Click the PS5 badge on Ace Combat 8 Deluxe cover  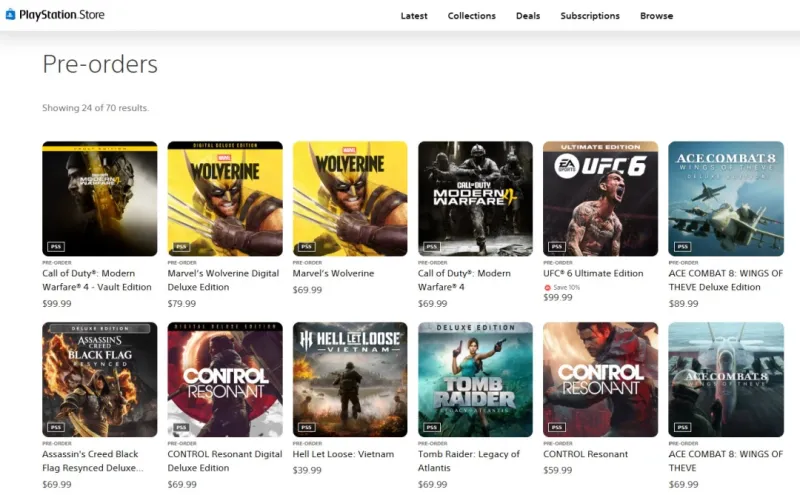683,246
